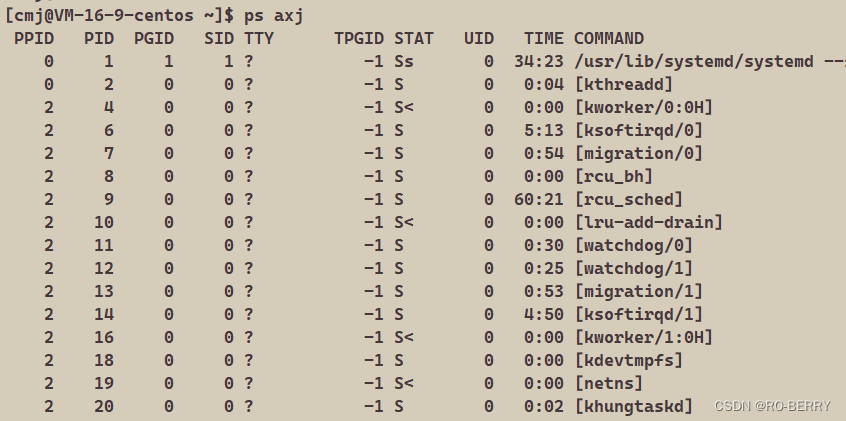Screen dimensions: 846x421
Task: Click the [rcu_sched] process name
Action: point(628,199)
